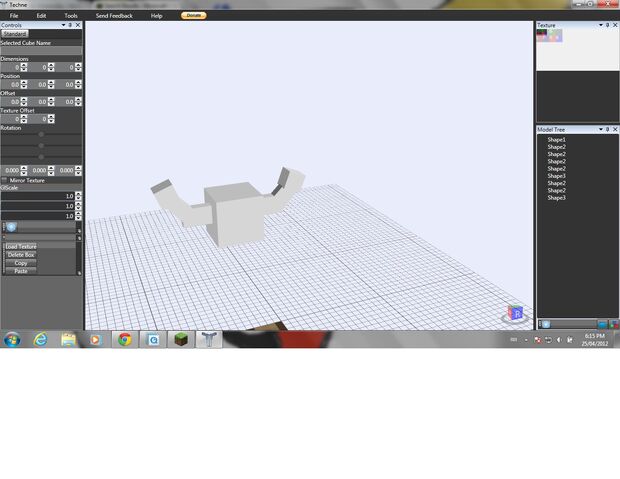Click the multicolor icon below Model Tree
Screen dimensions: 620x479
pos(614,324)
